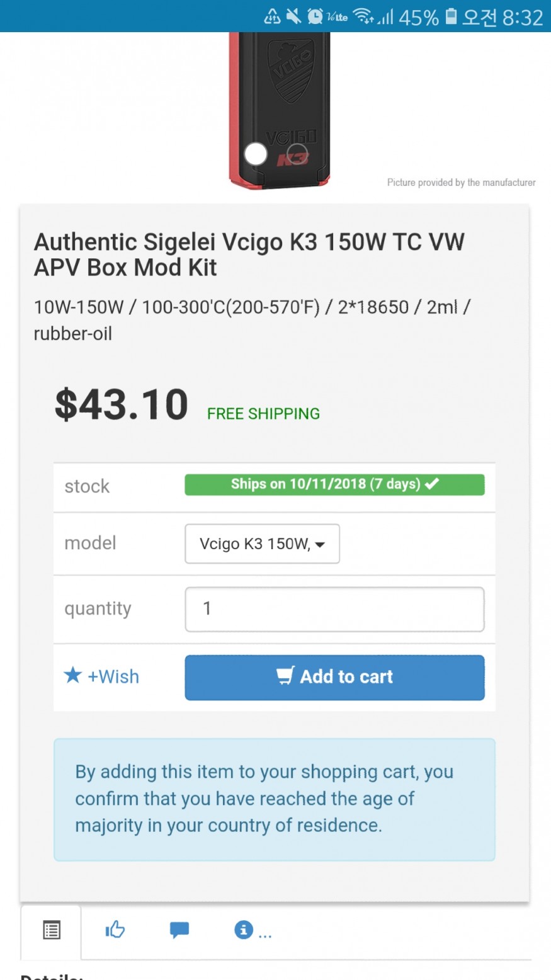Expand the Vcigo K3 150W model dropdown
The height and width of the screenshot is (980, 551).
pyautogui.click(x=262, y=544)
